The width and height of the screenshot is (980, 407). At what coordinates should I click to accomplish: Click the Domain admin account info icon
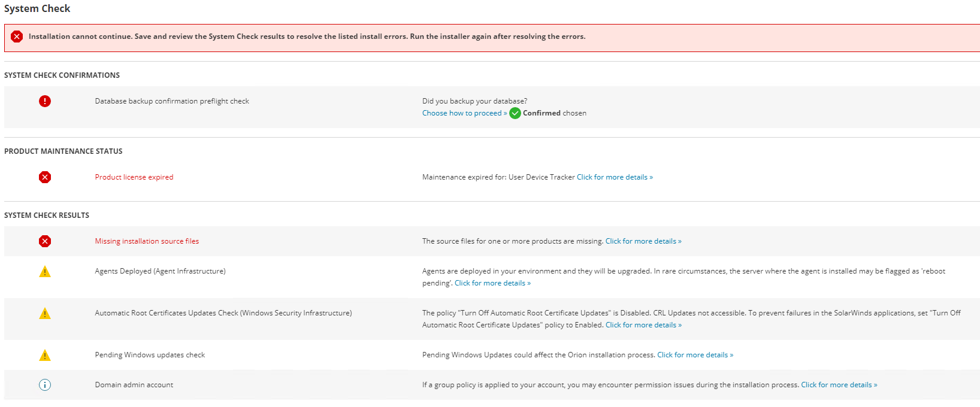tap(45, 385)
